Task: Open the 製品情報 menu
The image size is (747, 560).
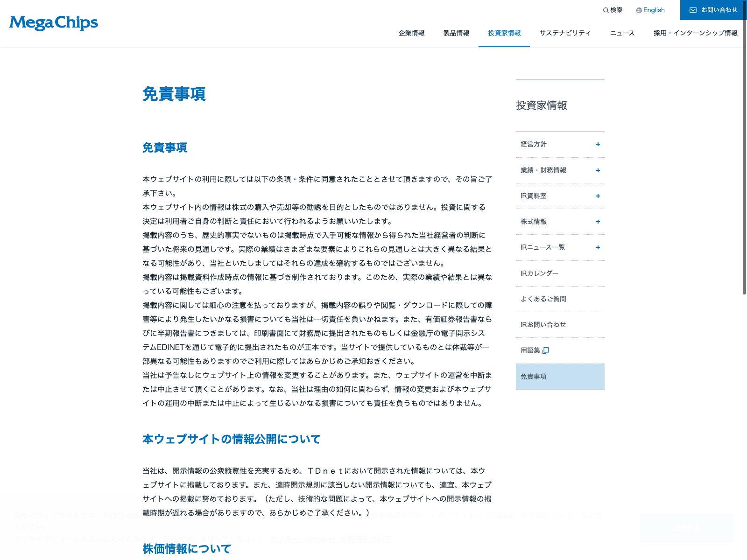Action: coord(456,33)
